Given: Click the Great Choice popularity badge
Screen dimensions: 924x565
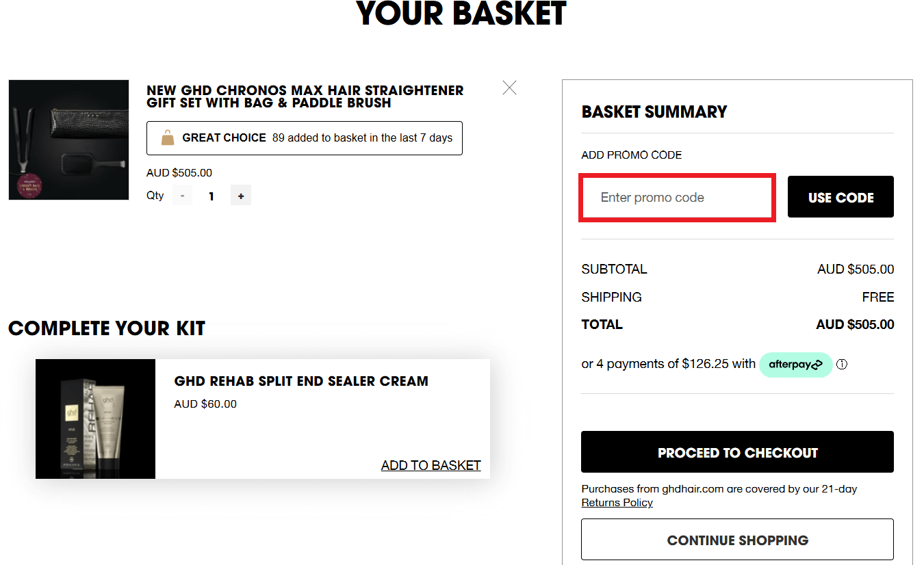Looking at the screenshot, I should (x=304, y=138).
